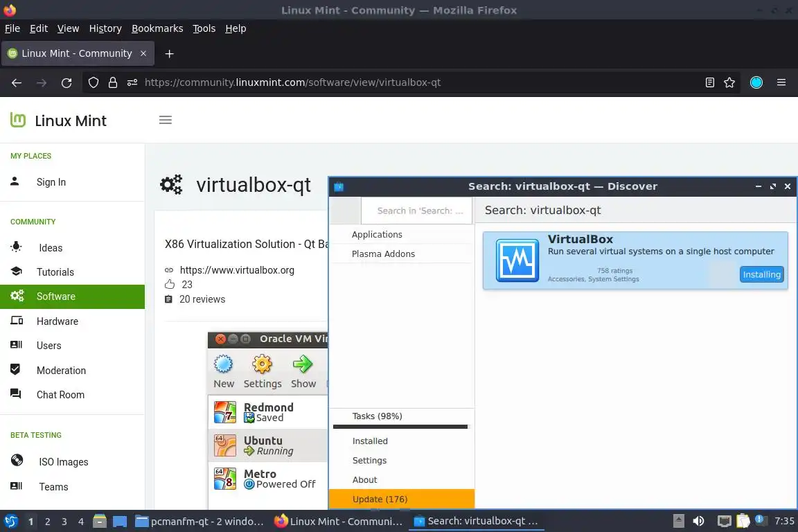Click the Ideas lightbulb icon
798x532 pixels.
pyautogui.click(x=17, y=247)
